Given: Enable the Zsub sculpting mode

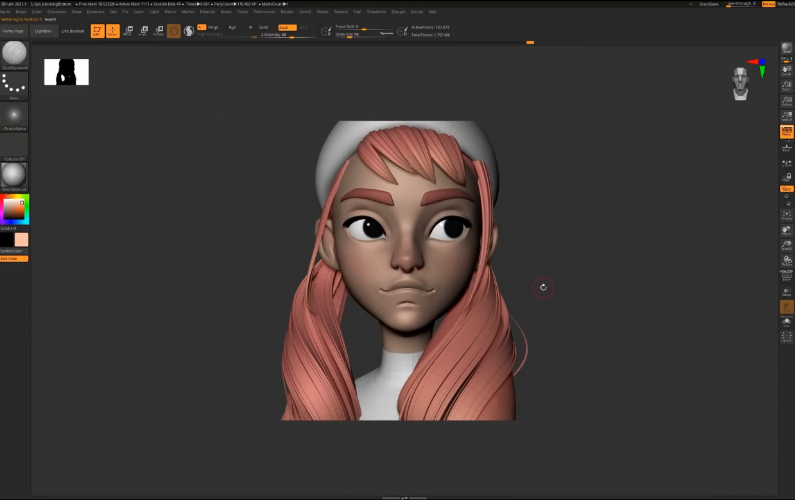Looking at the screenshot, I should (287, 27).
